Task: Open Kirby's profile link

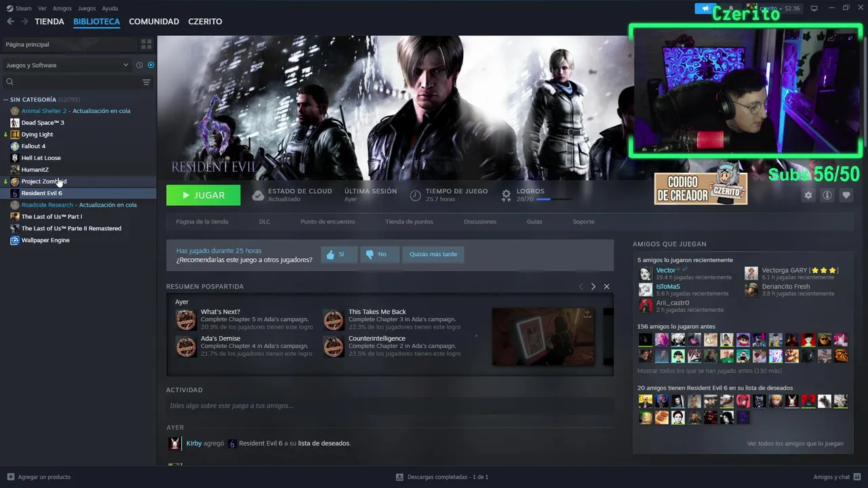Action: point(194,443)
